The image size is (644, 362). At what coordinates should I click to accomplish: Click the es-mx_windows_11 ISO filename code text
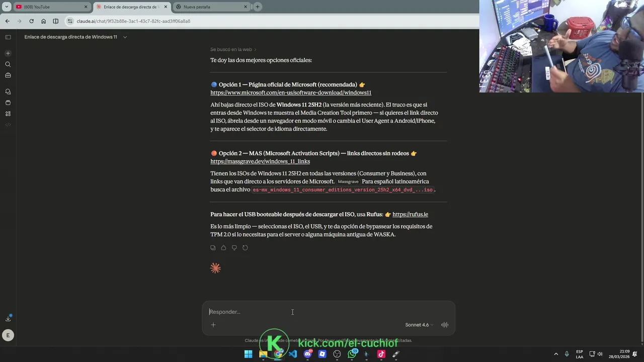pyautogui.click(x=343, y=190)
